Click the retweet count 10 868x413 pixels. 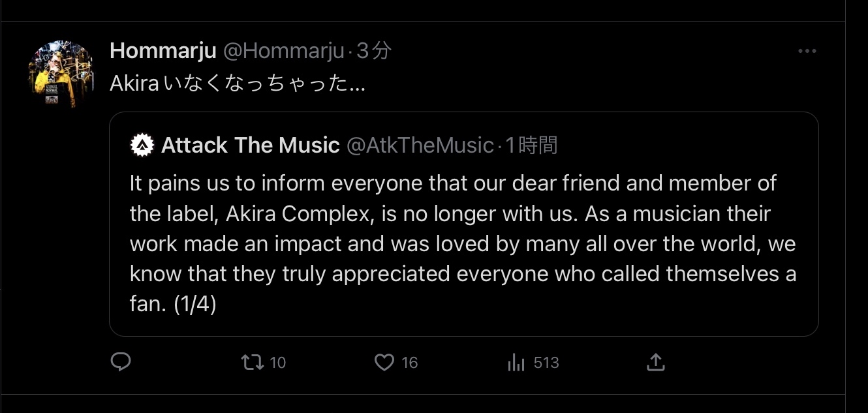(x=278, y=363)
